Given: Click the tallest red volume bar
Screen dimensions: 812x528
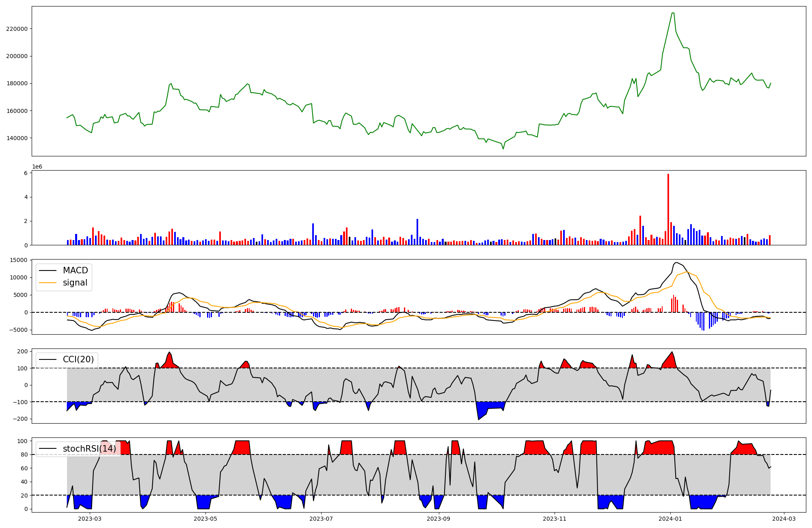Looking at the screenshot, I should click(668, 209).
